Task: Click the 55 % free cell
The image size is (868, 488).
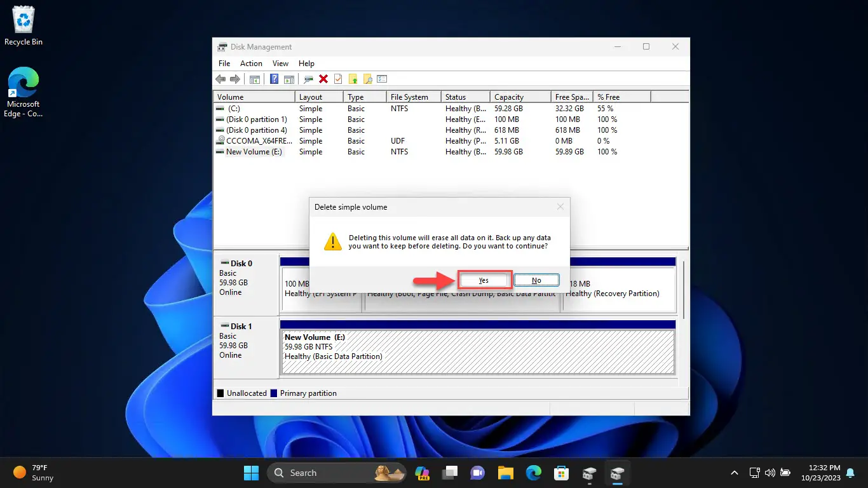Action: [605, 109]
